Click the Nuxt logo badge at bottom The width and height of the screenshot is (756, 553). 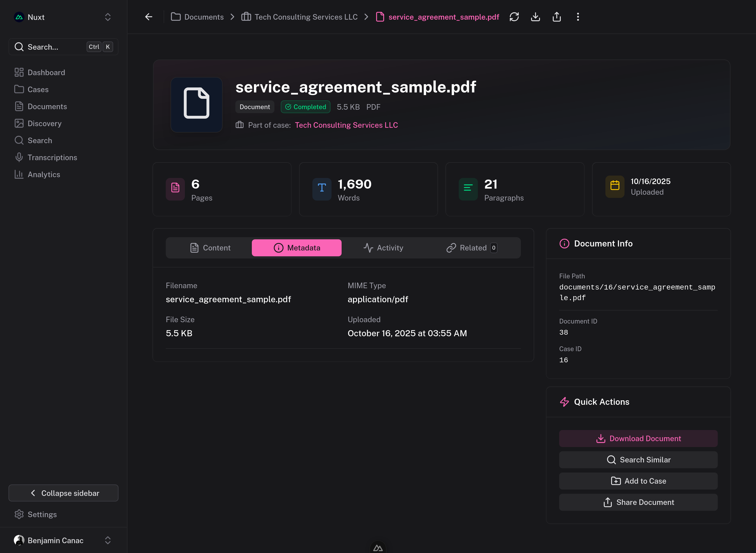coord(378,548)
